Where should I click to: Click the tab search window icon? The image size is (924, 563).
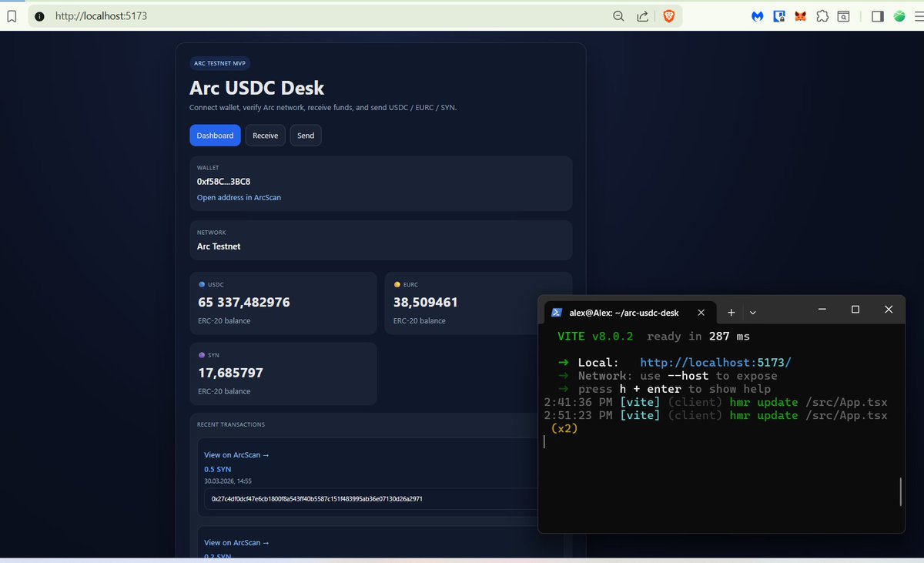coord(844,16)
